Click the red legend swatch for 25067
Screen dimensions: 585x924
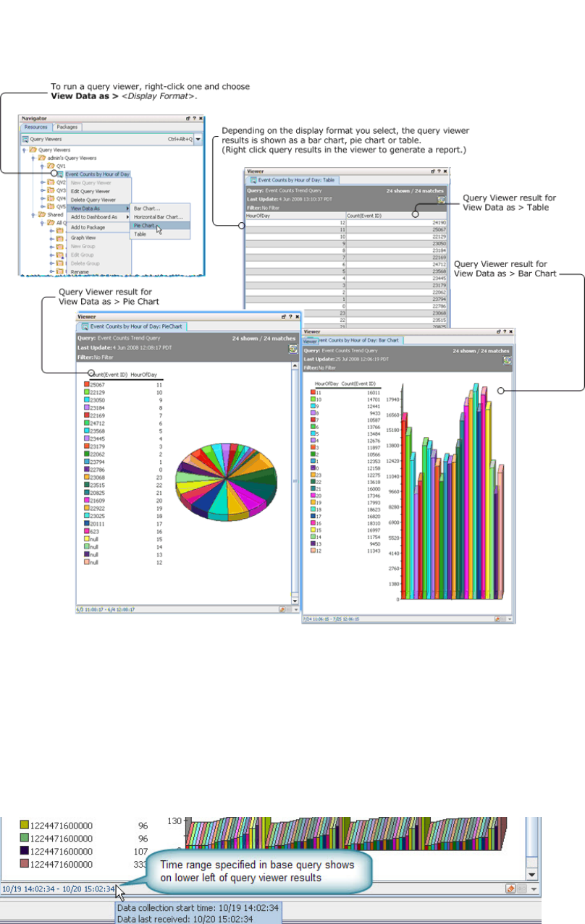click(86, 385)
